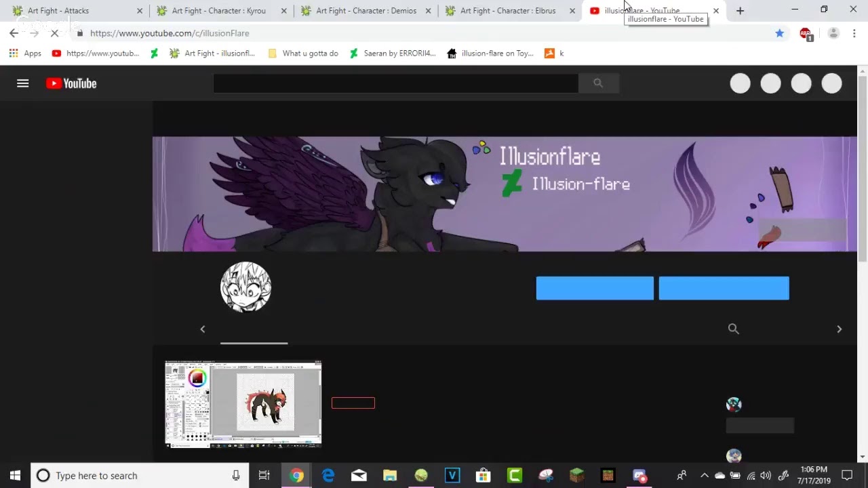Screen dimensions: 868x488
Task: Open File Explorer from taskbar
Action: tap(390, 475)
